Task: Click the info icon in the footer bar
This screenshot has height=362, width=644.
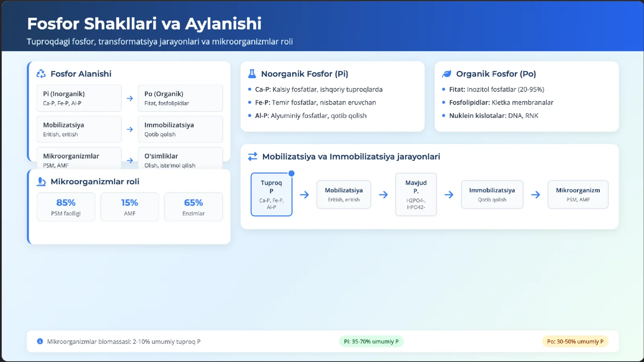Action: pyautogui.click(x=40, y=341)
